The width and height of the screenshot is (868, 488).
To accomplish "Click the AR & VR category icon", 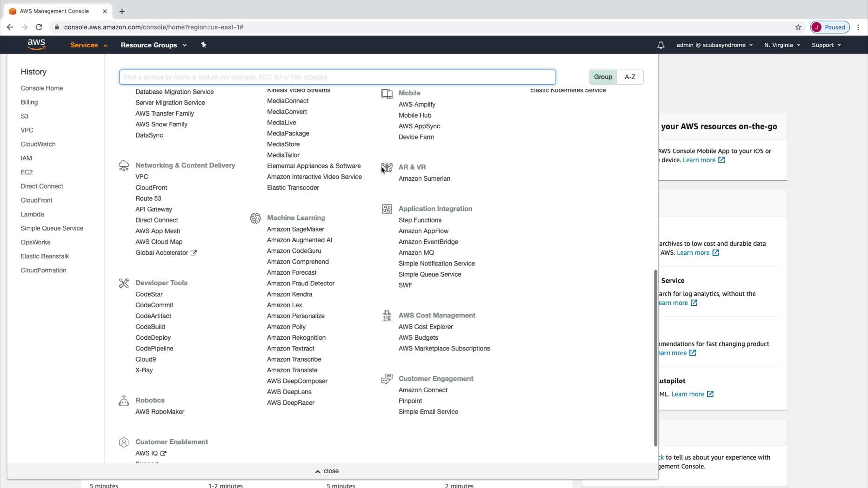I will coord(387,167).
